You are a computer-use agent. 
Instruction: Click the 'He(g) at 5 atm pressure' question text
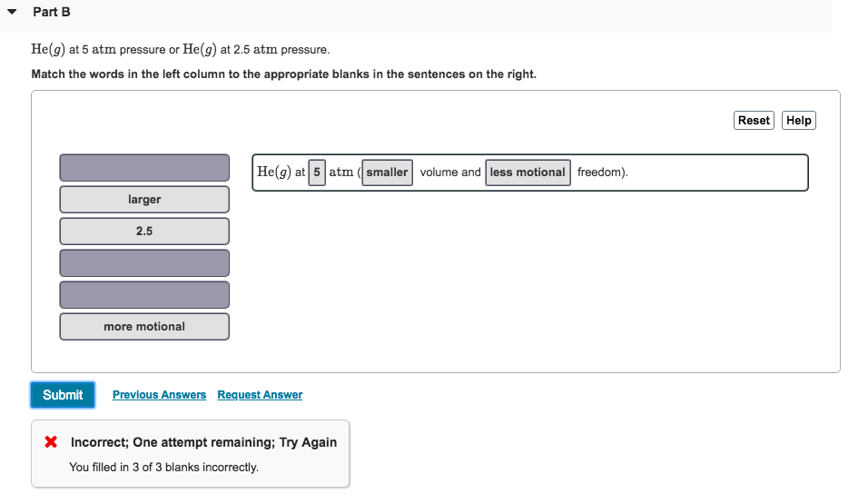[x=181, y=49]
